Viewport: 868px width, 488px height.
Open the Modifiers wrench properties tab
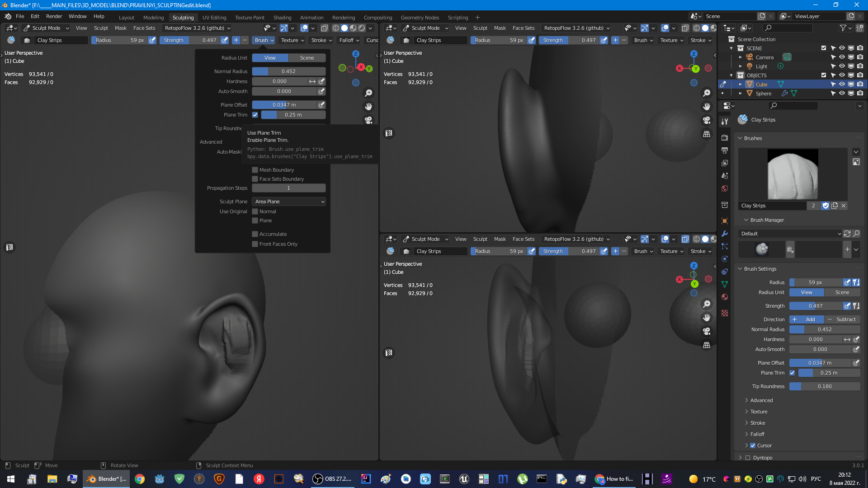725,234
